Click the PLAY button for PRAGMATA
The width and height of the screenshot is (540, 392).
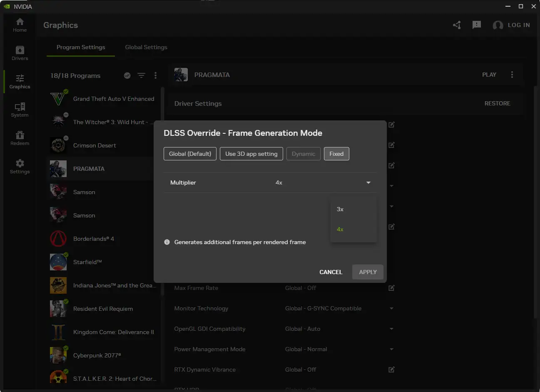click(x=489, y=75)
